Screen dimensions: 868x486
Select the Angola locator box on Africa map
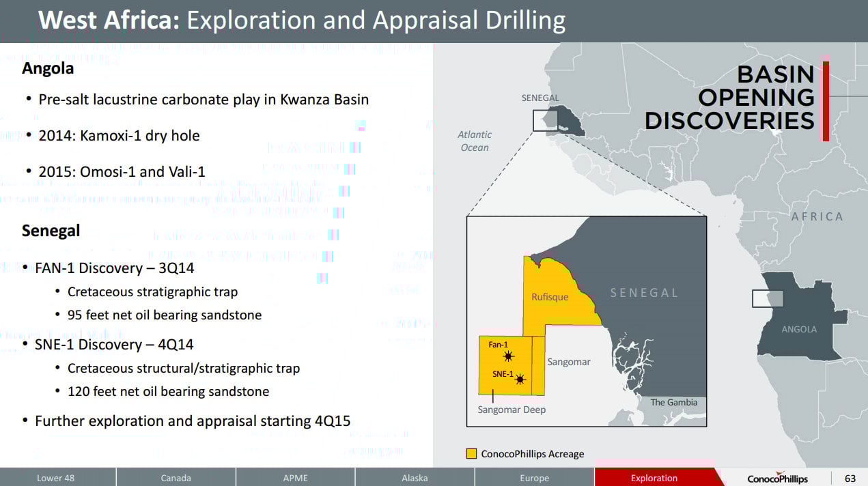tap(768, 298)
